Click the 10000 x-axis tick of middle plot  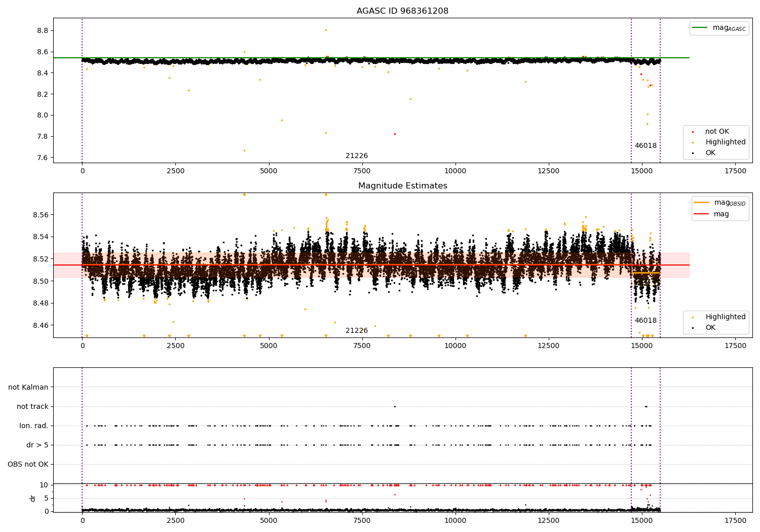coord(455,346)
